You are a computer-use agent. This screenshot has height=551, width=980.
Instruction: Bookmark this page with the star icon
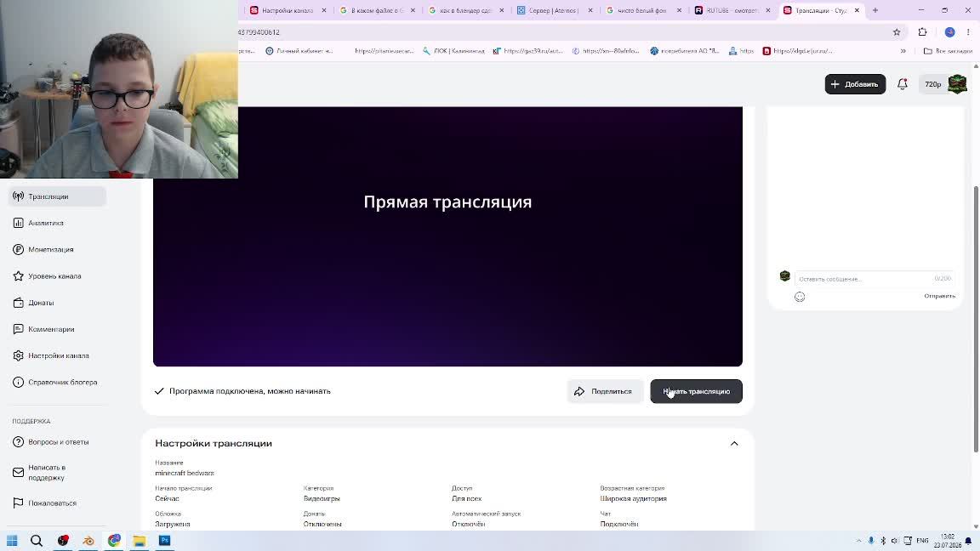[x=897, y=31]
